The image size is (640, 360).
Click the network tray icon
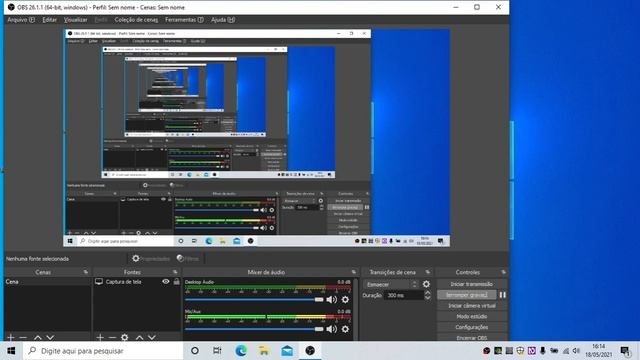click(x=566, y=351)
